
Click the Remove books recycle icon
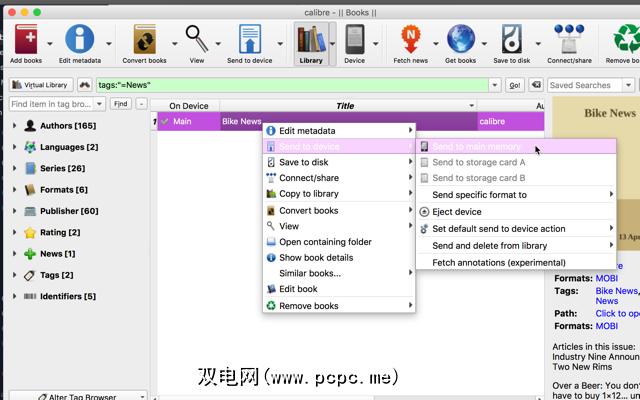628,39
